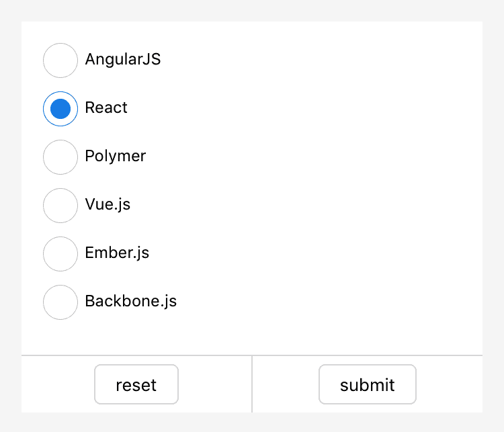504x432 pixels.
Task: Click the Vue.js label text
Action: pyautogui.click(x=108, y=205)
